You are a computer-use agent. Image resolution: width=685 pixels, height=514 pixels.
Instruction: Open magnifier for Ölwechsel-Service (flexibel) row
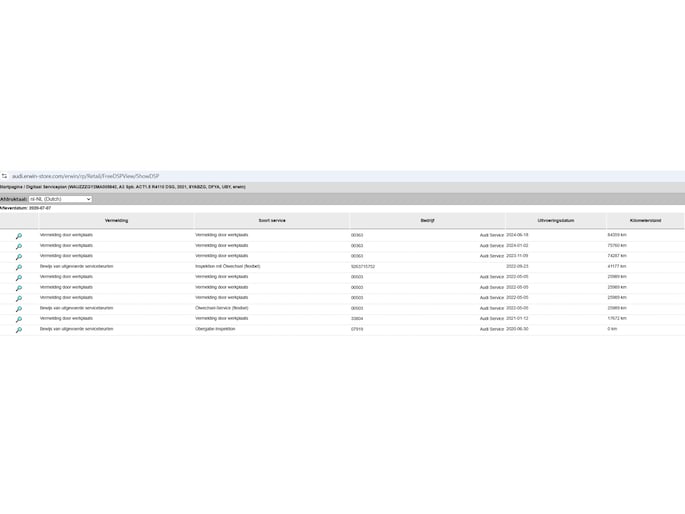click(18, 309)
